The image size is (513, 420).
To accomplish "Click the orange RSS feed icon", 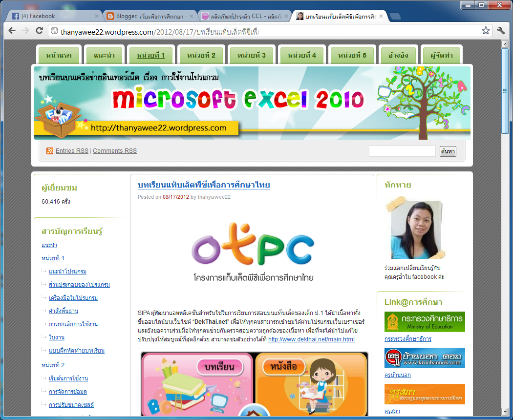I will [x=50, y=151].
